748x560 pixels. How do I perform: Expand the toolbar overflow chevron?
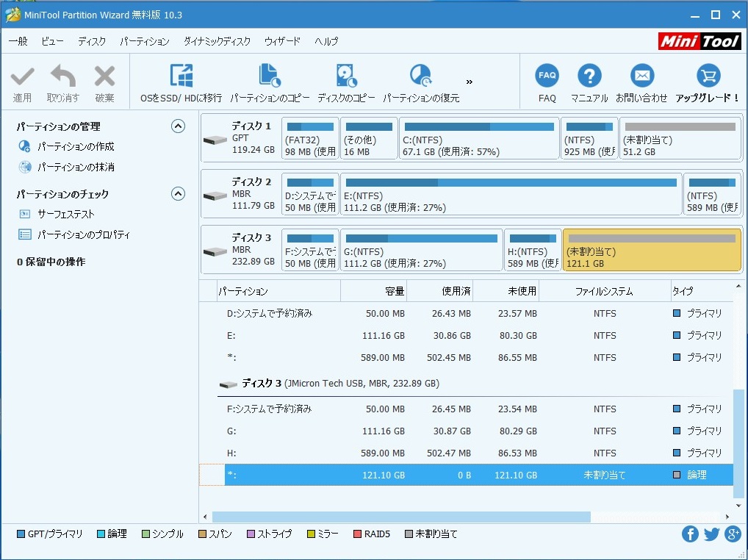point(470,82)
